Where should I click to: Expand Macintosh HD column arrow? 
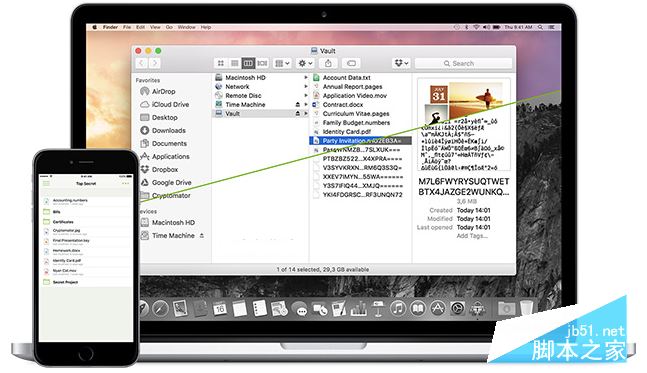306,78
